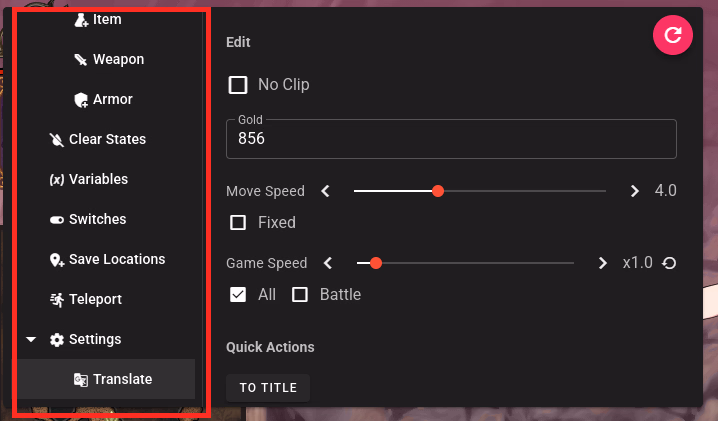Open the Variables (x) icon entry

[x=57, y=180]
